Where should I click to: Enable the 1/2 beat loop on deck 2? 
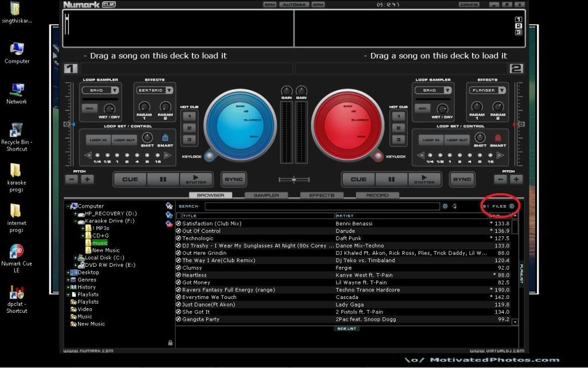(440, 155)
